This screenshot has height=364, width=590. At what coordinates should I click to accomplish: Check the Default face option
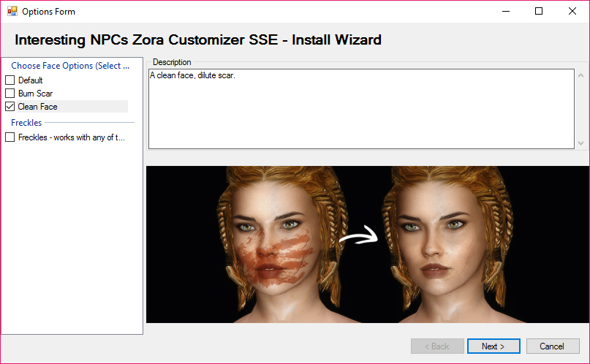tap(10, 80)
